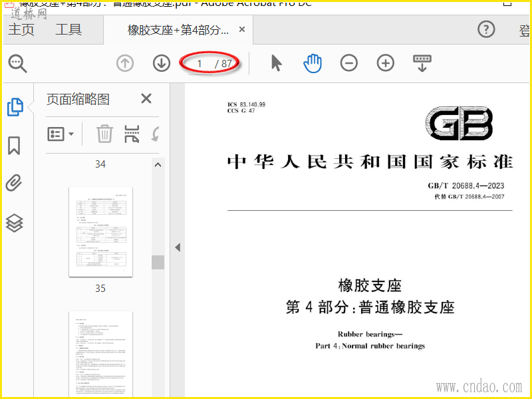This screenshot has height=399, width=532.
Task: Open the find text search tool
Action: (17, 63)
